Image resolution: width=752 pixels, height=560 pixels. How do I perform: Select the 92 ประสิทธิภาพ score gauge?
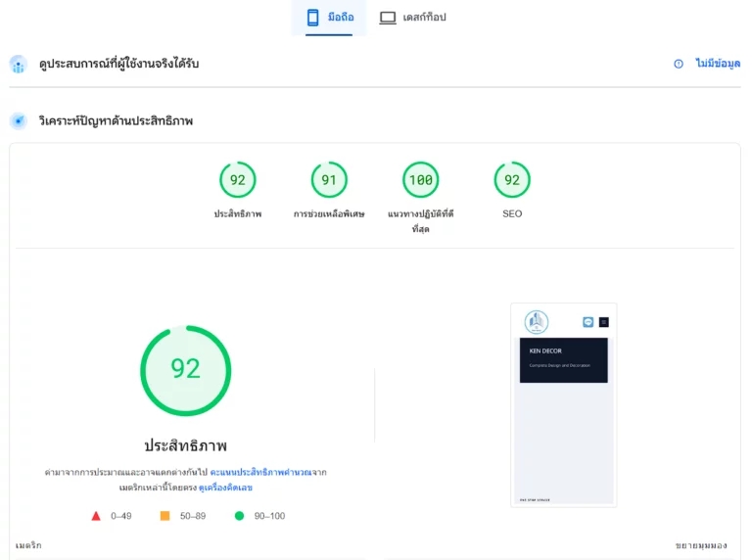pos(238,180)
